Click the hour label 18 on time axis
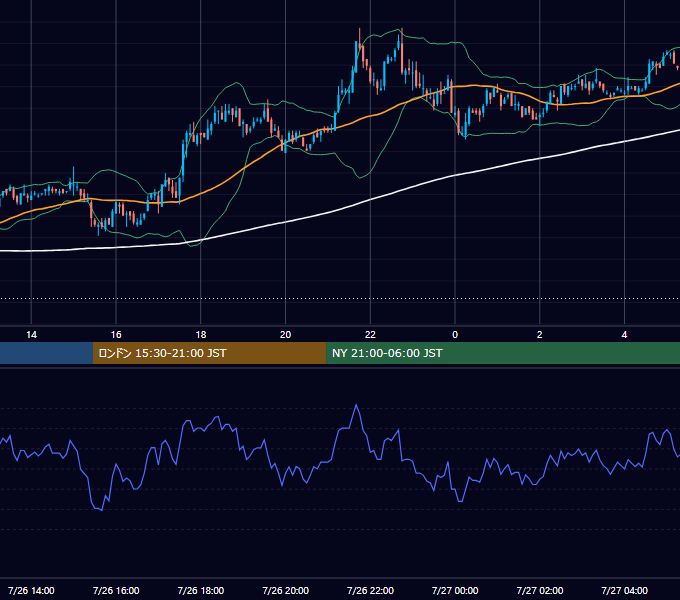Image resolution: width=680 pixels, height=600 pixels. [201, 335]
